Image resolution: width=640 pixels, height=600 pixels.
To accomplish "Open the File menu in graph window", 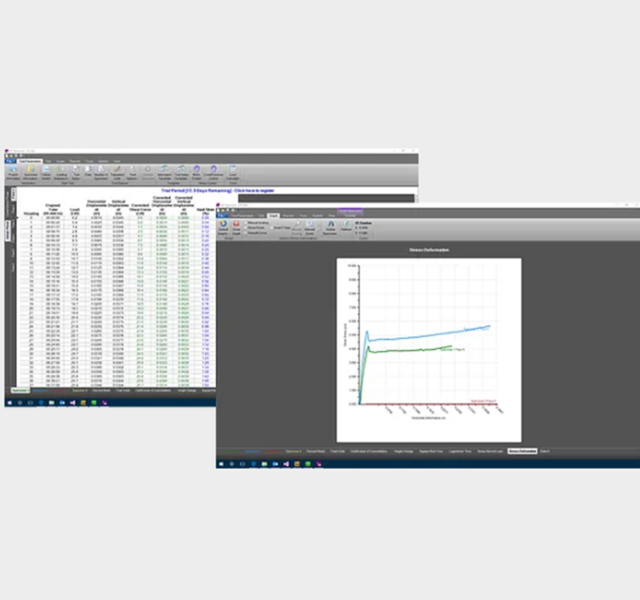I will (x=222, y=215).
